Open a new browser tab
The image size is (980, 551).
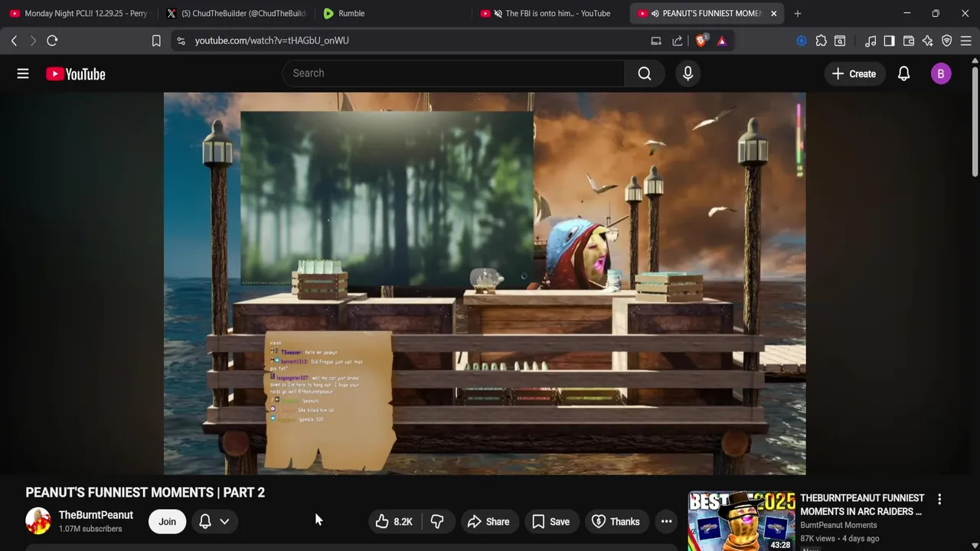(798, 13)
